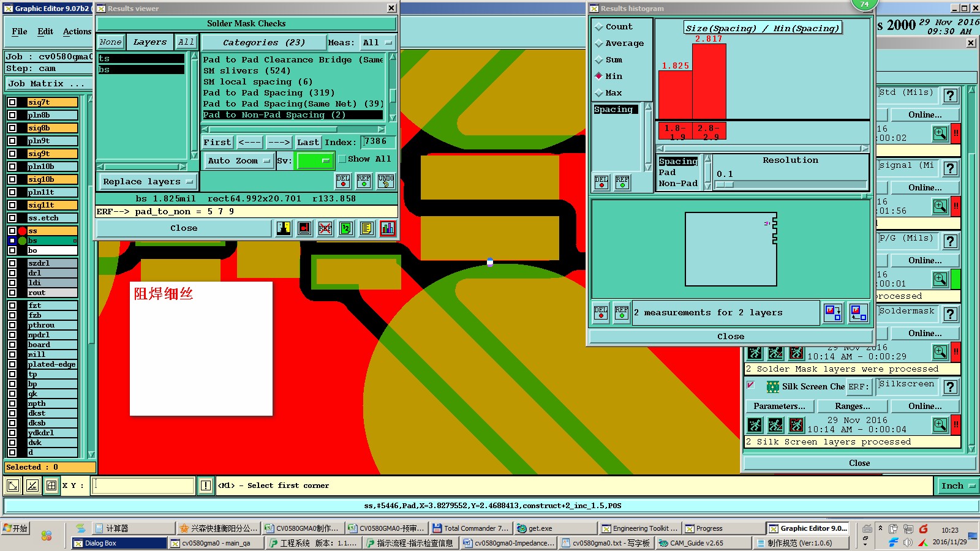Select SM slivers (524) category

[247, 71]
